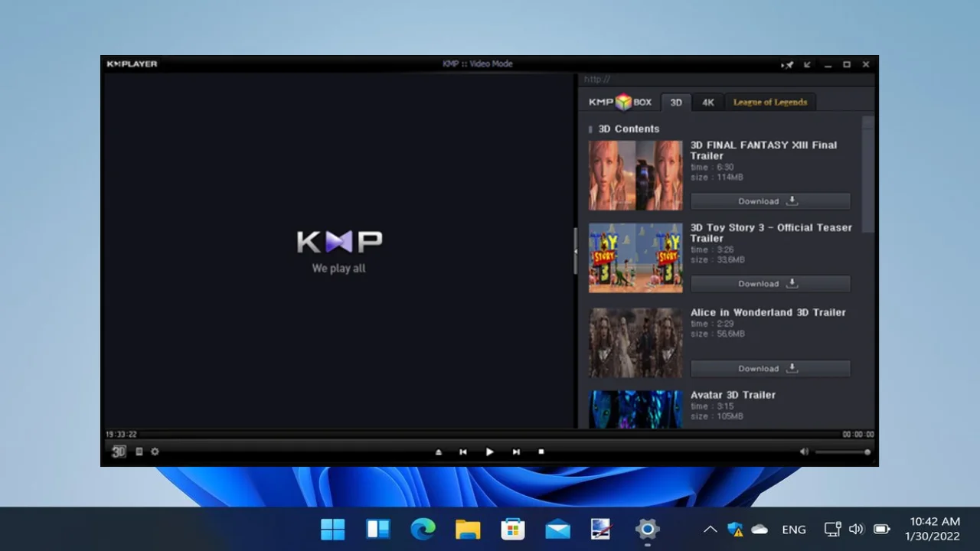980x551 pixels.
Task: Click the elapsed time readout 19:33:22
Action: point(122,435)
